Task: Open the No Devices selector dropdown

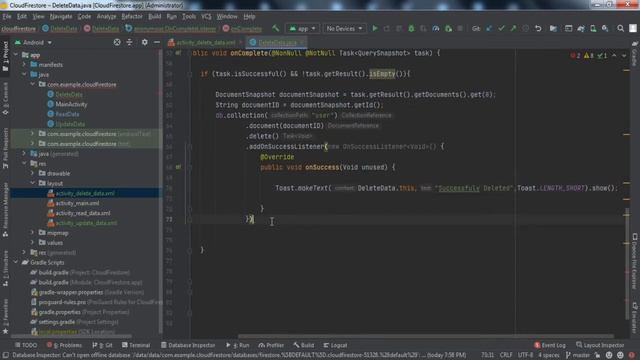Action: 344,29
